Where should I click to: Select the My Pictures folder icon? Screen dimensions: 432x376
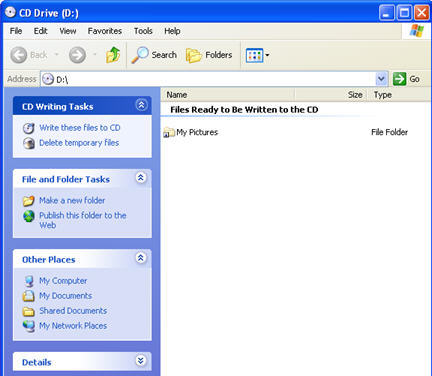coord(169,132)
